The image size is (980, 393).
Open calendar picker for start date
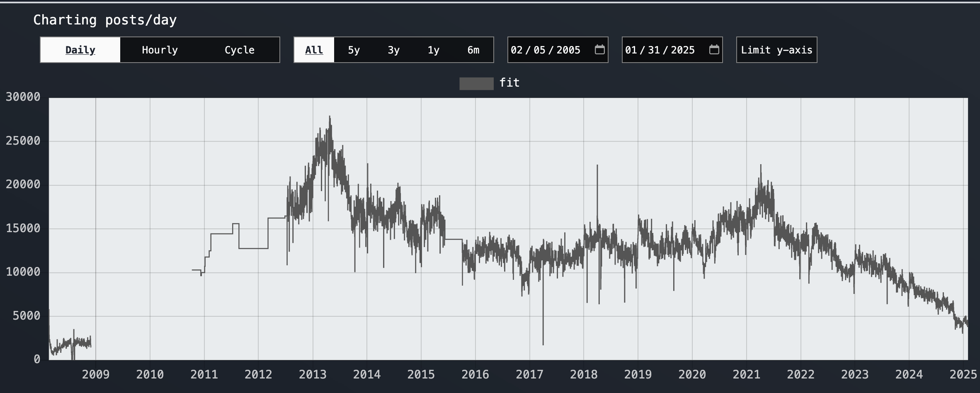599,50
